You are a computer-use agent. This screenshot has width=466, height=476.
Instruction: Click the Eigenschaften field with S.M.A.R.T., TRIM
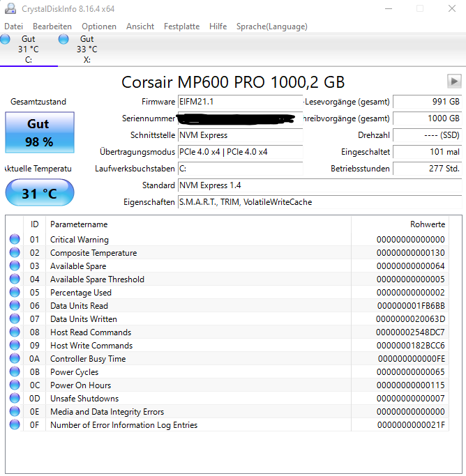pos(320,202)
